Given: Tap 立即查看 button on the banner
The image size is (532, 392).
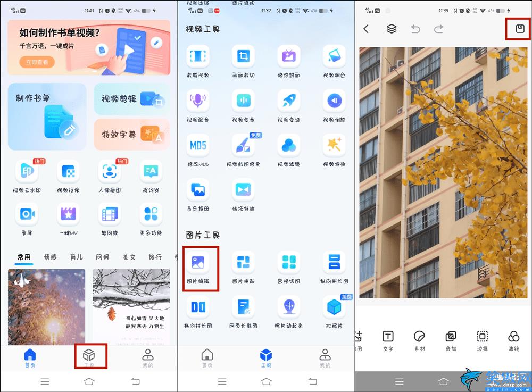Looking at the screenshot, I should click(x=37, y=62).
